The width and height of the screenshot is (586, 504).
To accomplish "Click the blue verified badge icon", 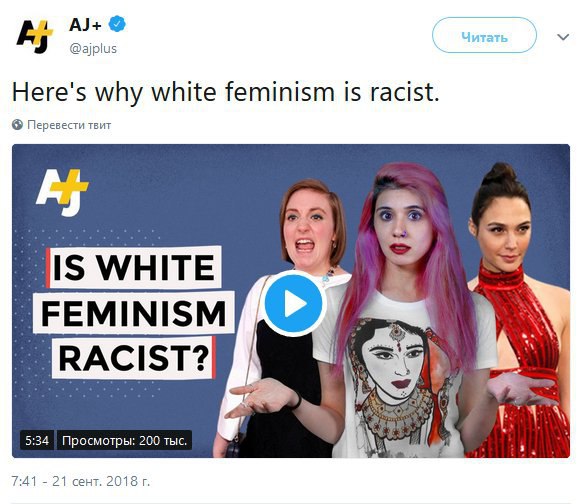I will tap(117, 25).
